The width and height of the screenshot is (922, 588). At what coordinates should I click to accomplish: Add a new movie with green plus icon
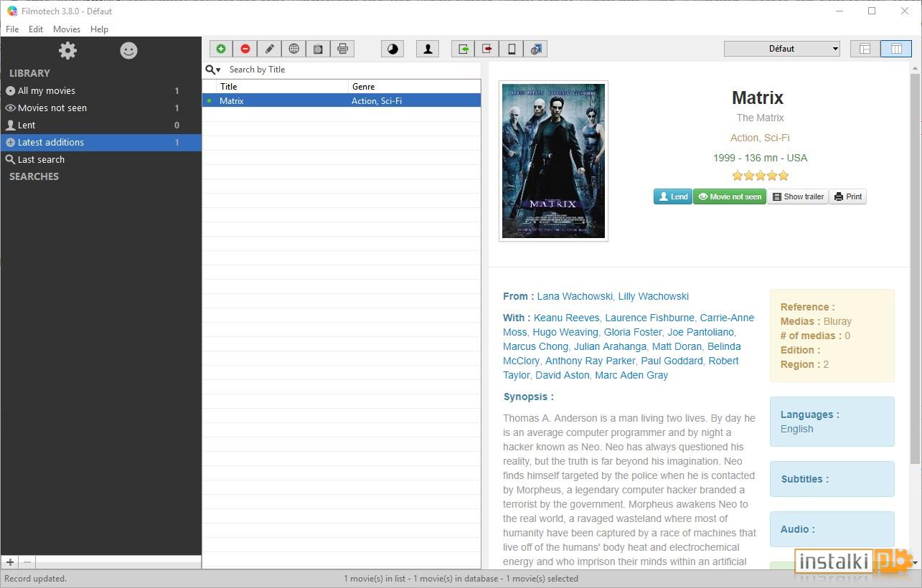pos(221,49)
